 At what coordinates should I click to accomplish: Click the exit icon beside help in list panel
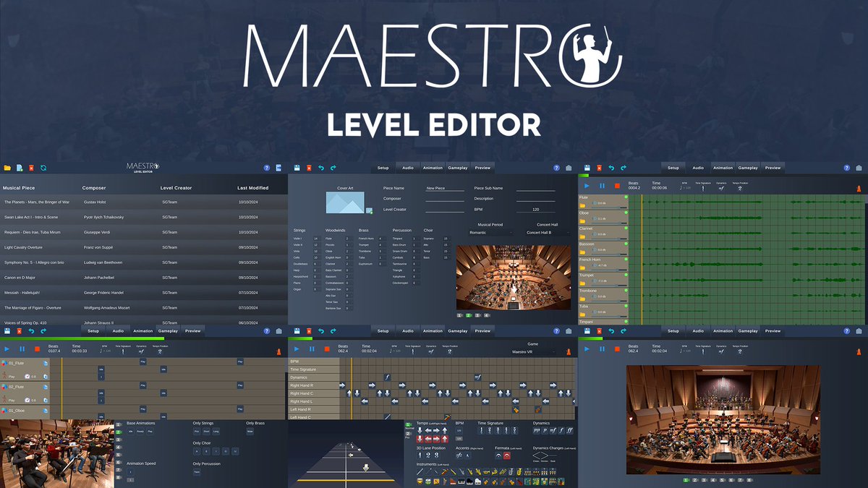278,168
